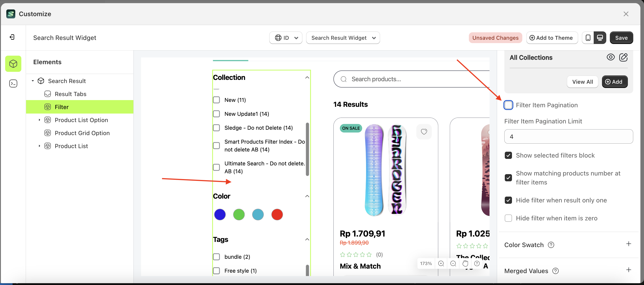This screenshot has height=285, width=644.
Task: Click the exit editor icon
Action: pyautogui.click(x=12, y=37)
